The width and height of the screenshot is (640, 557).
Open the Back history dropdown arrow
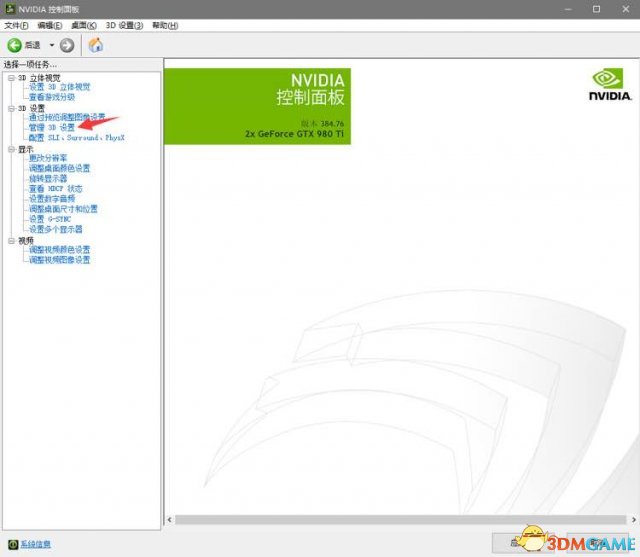point(52,45)
